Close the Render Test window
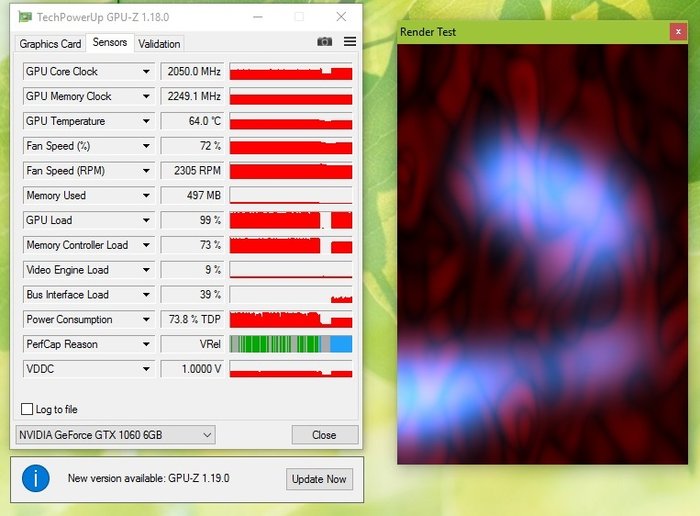This screenshot has width=700, height=516. 678,32
